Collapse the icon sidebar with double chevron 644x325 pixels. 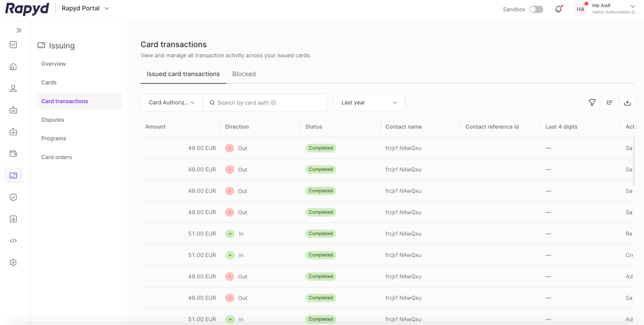click(19, 30)
